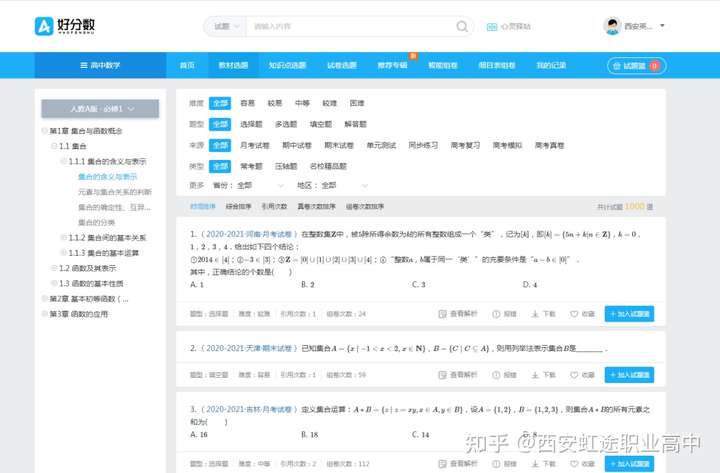Select difficulty filter 容易
Viewport: 720px width, 473px height.
pos(248,103)
